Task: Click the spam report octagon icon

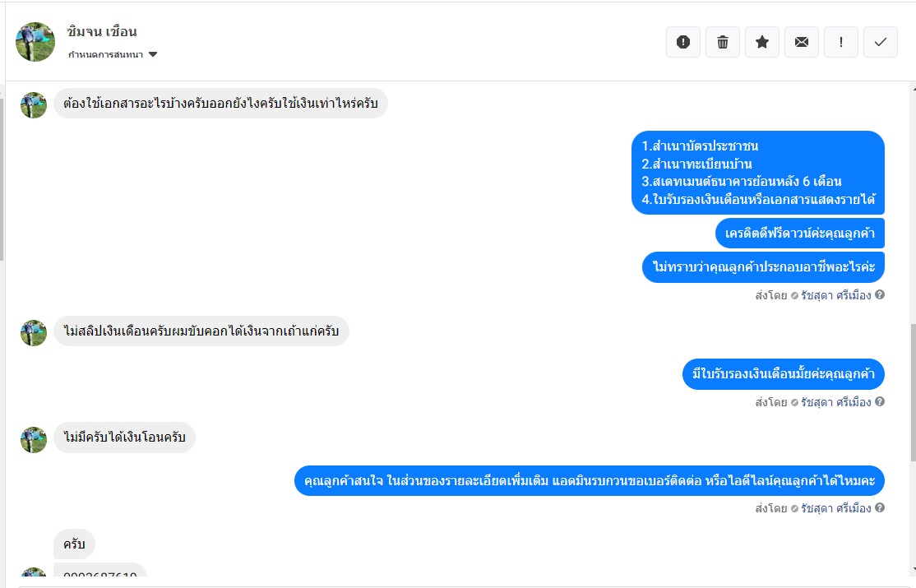Action: [x=683, y=42]
